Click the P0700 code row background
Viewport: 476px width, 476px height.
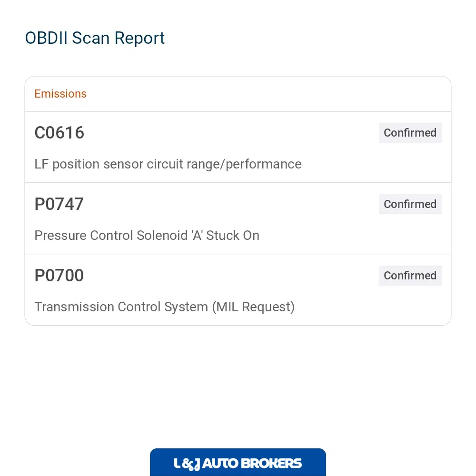[238, 289]
